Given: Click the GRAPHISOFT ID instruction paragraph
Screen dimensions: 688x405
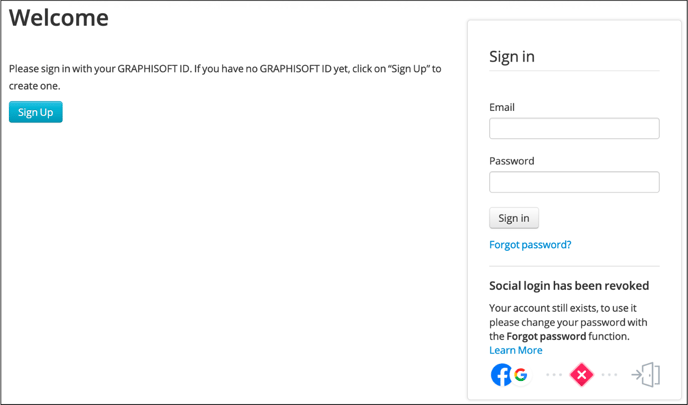Looking at the screenshot, I should coord(225,77).
